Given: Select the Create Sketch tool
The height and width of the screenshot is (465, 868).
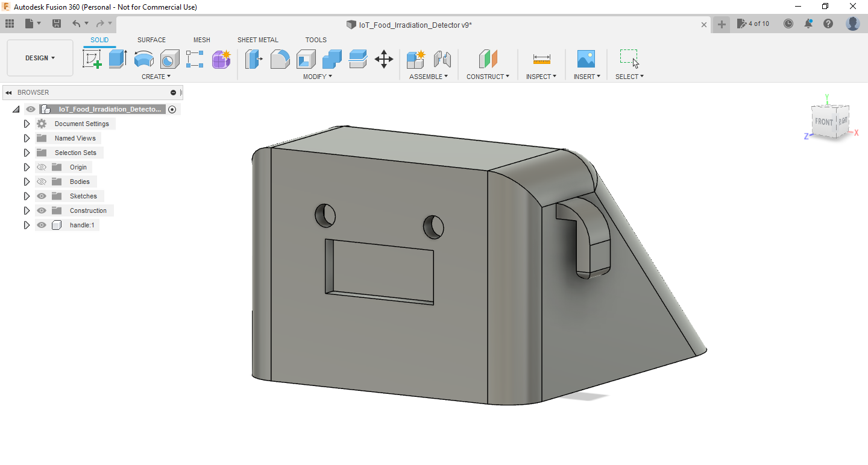Looking at the screenshot, I should coord(92,59).
